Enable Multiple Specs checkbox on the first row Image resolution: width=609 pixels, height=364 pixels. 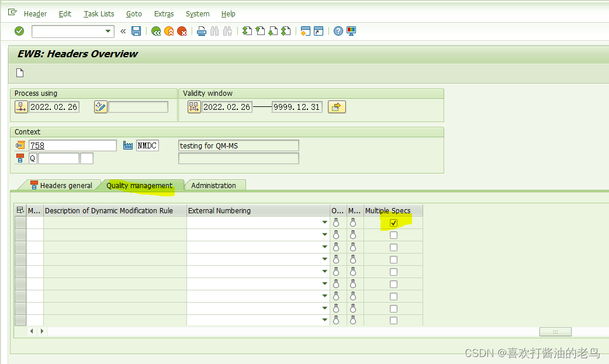pos(393,223)
